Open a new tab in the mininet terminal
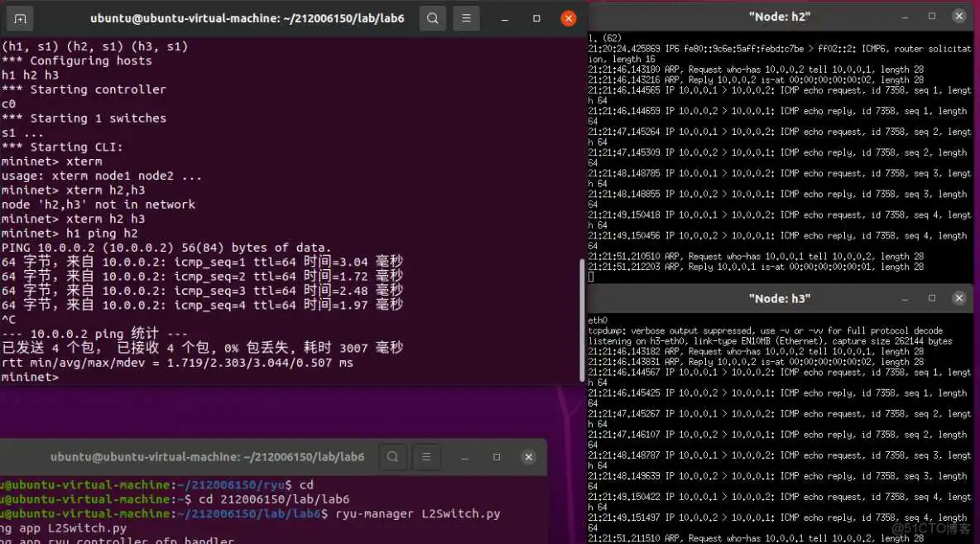980x544 pixels. (x=20, y=18)
